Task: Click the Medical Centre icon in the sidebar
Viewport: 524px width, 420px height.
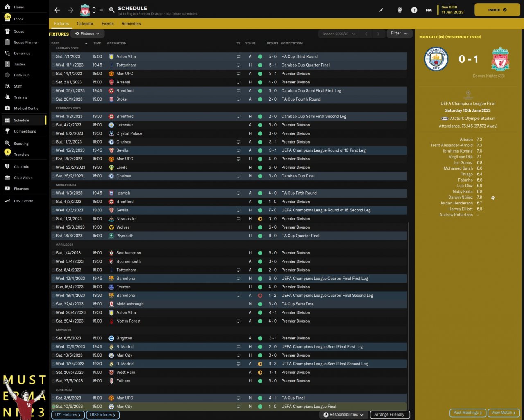Action: (7, 108)
